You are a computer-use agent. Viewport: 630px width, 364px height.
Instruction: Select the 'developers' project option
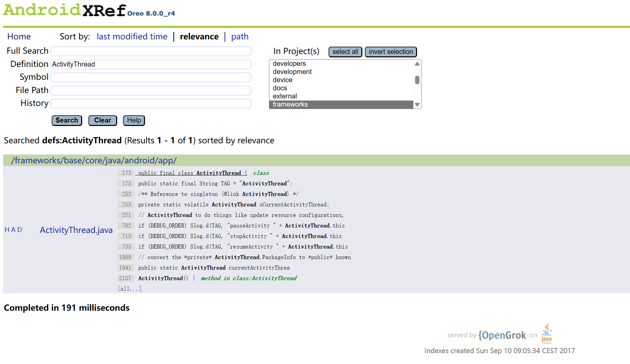[x=289, y=64]
